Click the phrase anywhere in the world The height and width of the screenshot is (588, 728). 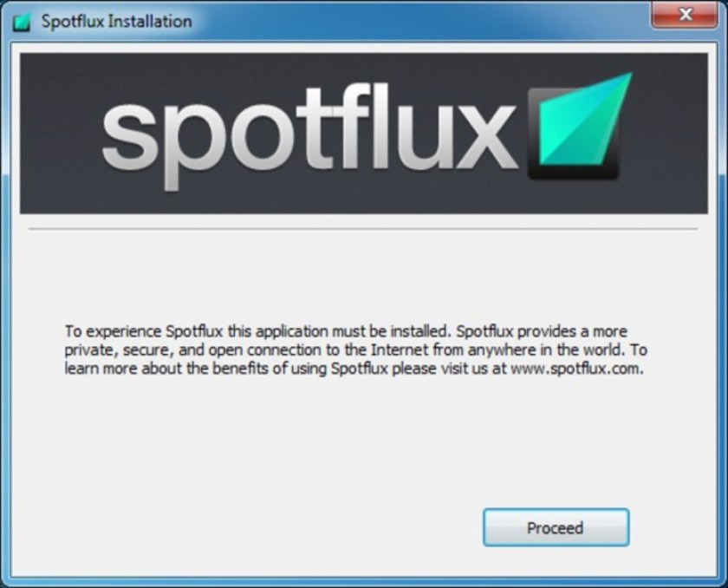tap(547, 350)
